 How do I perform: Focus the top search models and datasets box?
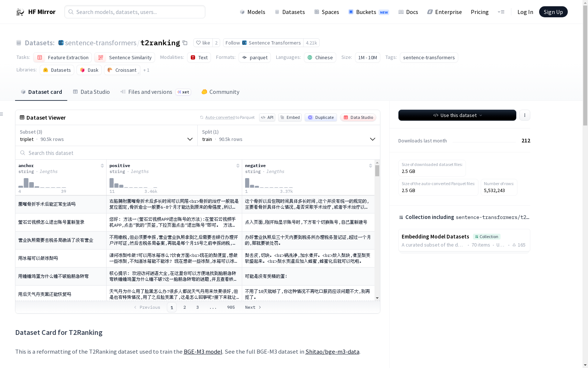click(x=135, y=12)
